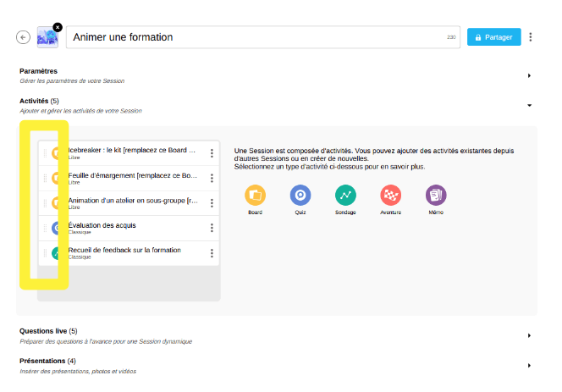Choose the Sondage activity icon
Viewport: 562px width, 392px height.
(344, 195)
